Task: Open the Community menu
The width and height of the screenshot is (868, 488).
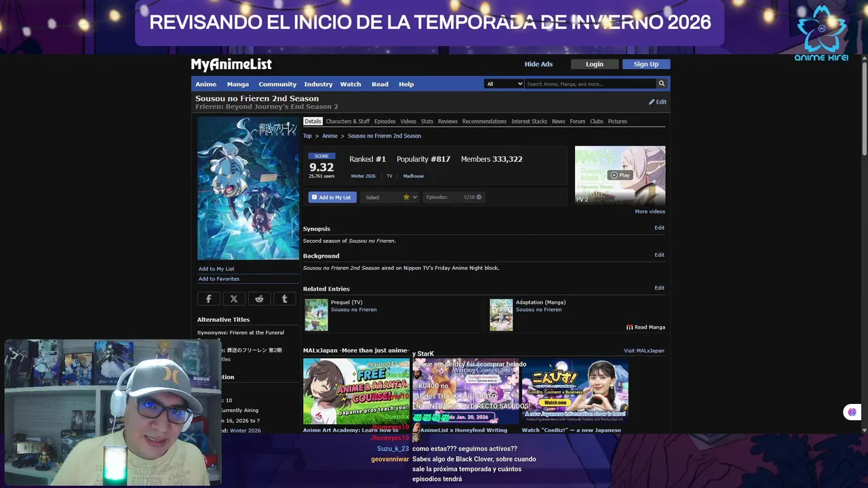Action: (x=277, y=84)
